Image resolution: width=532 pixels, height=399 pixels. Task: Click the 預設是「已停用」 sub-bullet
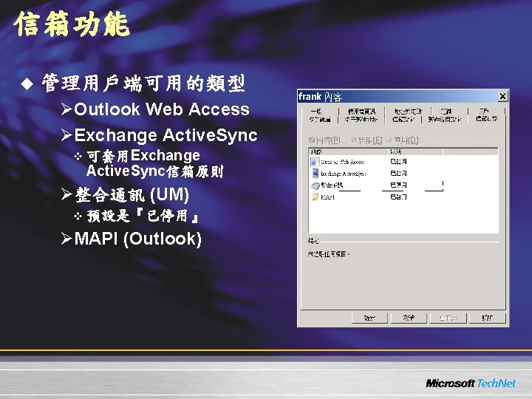pyautogui.click(x=143, y=216)
